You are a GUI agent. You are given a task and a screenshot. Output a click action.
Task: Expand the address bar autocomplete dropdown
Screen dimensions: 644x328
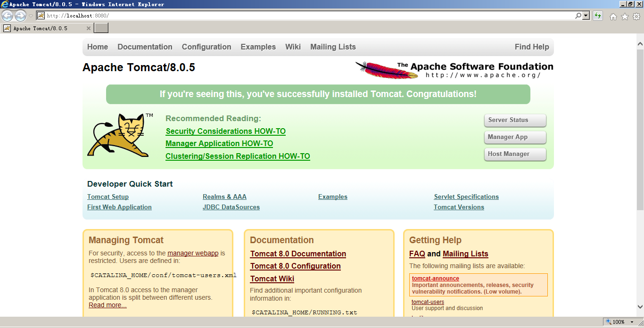pos(586,16)
